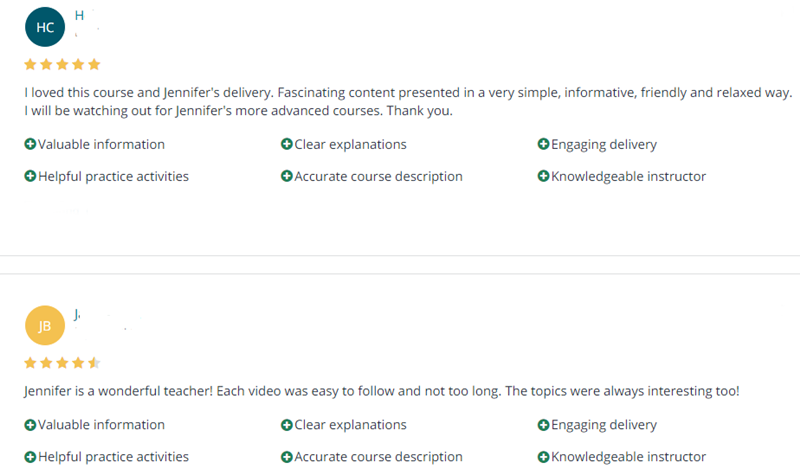Click the half star in JB's rating
The width and height of the screenshot is (800, 475).
click(94, 363)
